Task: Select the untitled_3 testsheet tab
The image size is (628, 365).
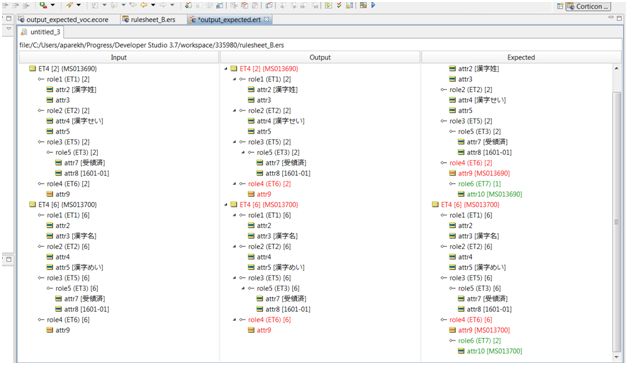Action: tap(40, 32)
